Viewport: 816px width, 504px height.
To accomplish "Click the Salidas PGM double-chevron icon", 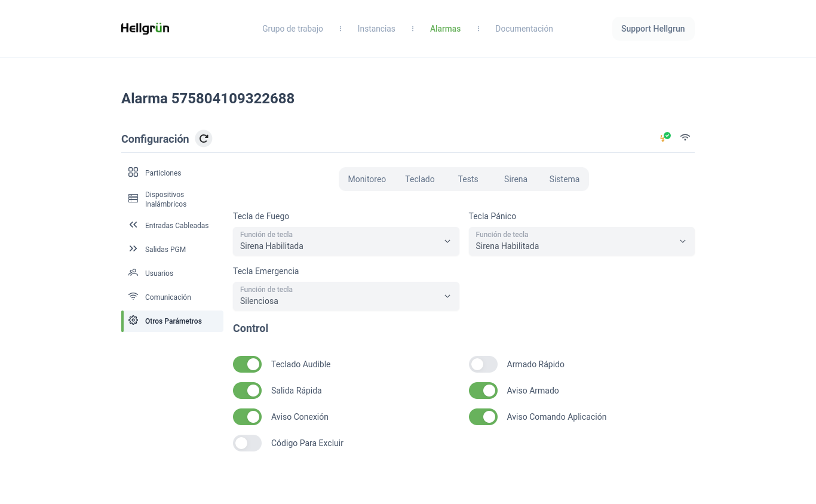I will click(133, 249).
